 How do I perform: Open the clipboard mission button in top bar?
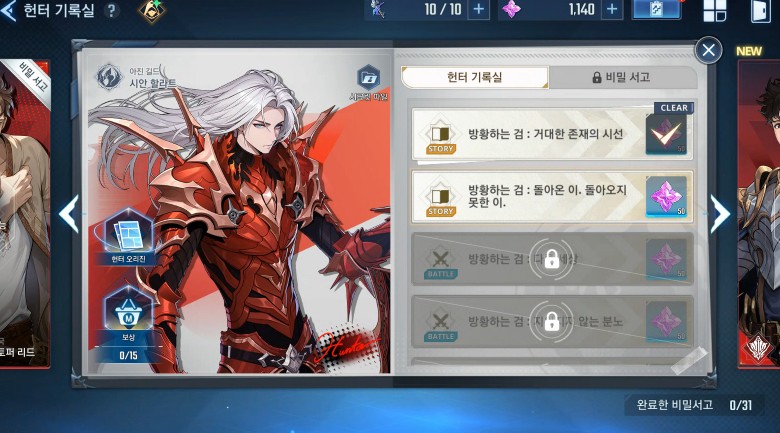(x=656, y=9)
